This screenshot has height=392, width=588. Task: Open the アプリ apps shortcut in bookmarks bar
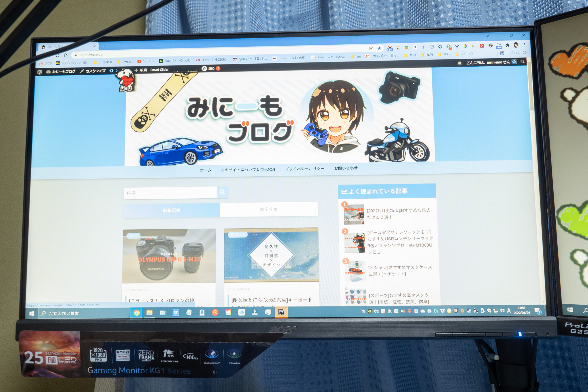point(46,63)
